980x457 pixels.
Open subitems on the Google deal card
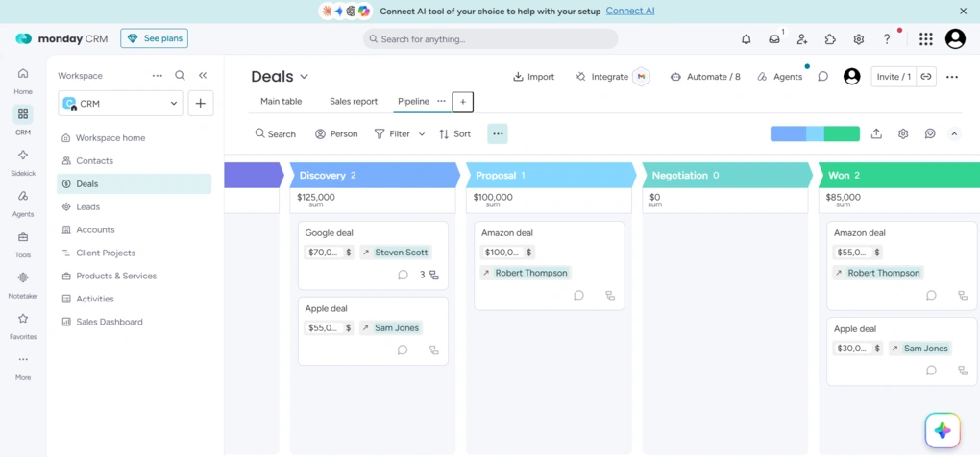(x=429, y=275)
